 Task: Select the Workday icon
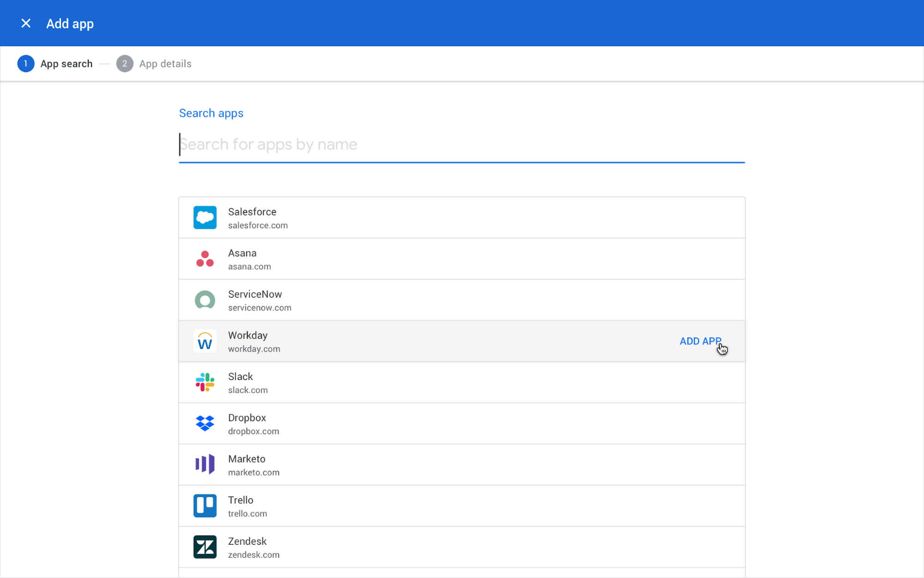(x=205, y=341)
